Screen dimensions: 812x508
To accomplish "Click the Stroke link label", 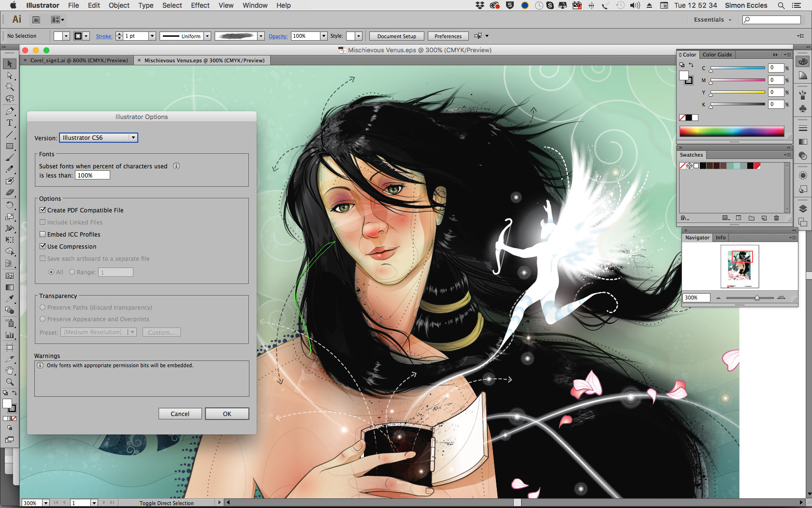I will [x=104, y=36].
